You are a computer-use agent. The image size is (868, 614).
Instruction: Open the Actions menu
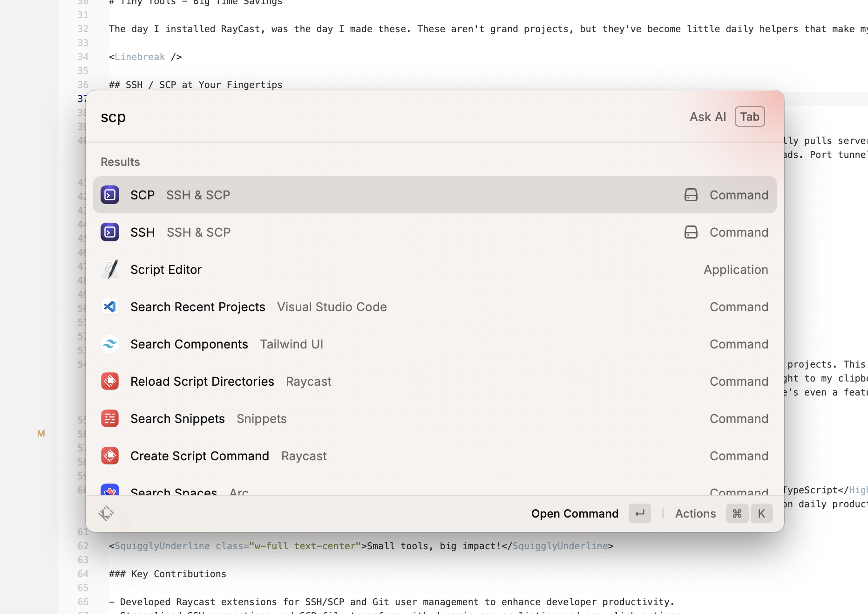[x=695, y=513]
